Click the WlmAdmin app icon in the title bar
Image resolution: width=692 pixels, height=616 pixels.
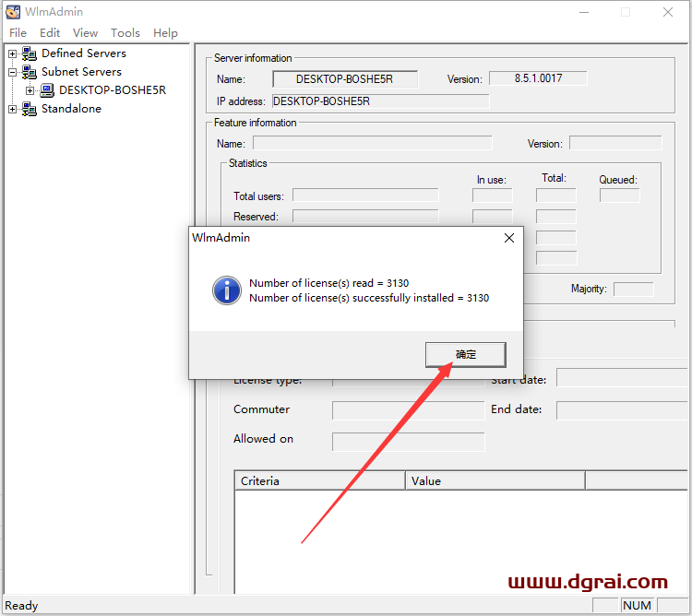tap(13, 12)
